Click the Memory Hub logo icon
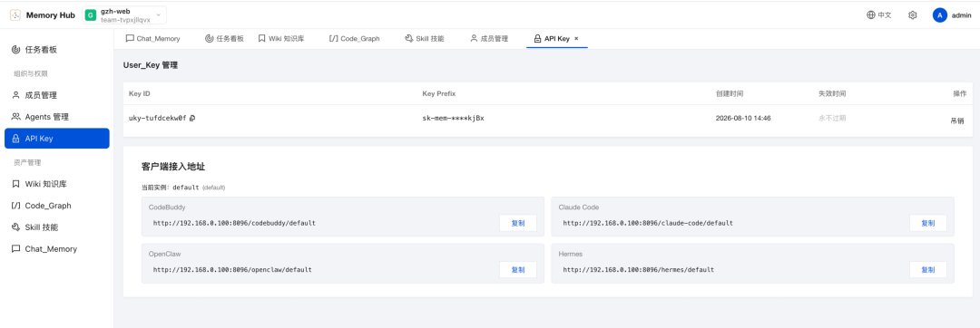This screenshot has width=980, height=328. click(15, 15)
